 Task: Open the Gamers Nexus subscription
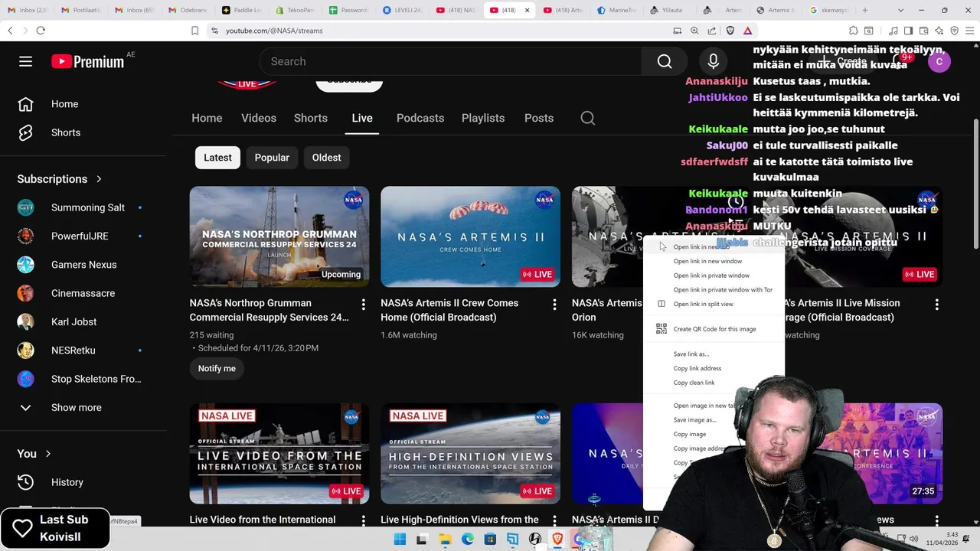click(x=84, y=265)
